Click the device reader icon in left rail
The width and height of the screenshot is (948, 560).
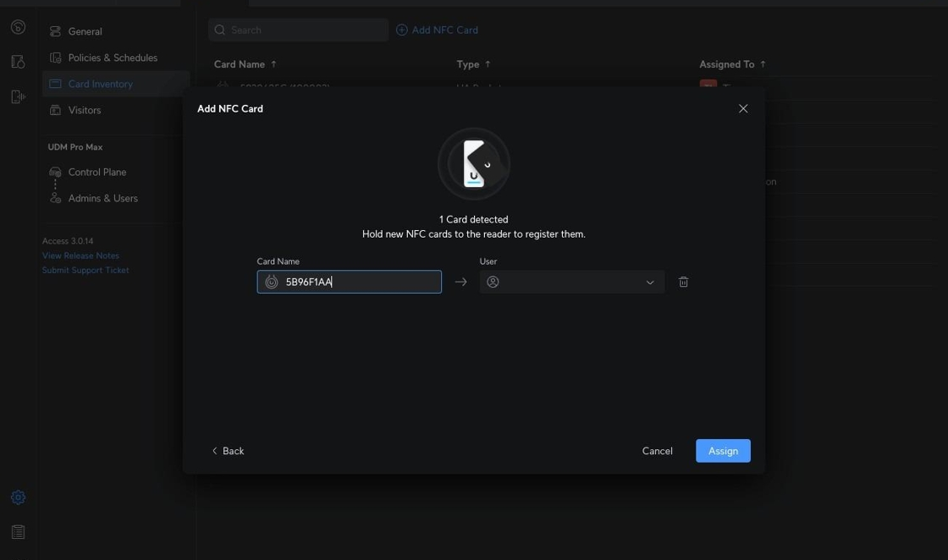[x=18, y=96]
